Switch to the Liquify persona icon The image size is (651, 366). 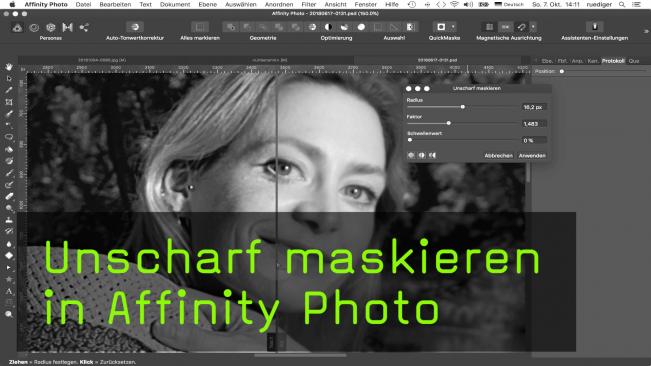click(34, 27)
